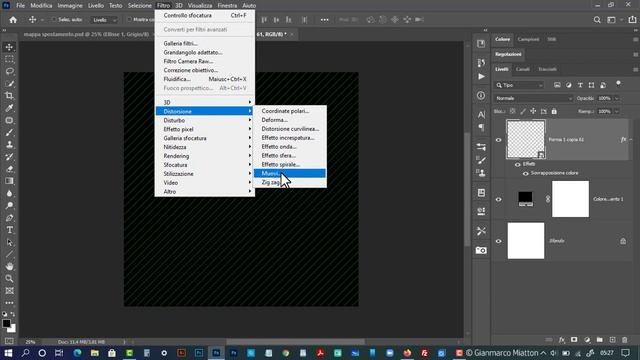Image resolution: width=640 pixels, height=360 pixels.
Task: Open the Tipo layer filter dropdown
Action: click(519, 85)
